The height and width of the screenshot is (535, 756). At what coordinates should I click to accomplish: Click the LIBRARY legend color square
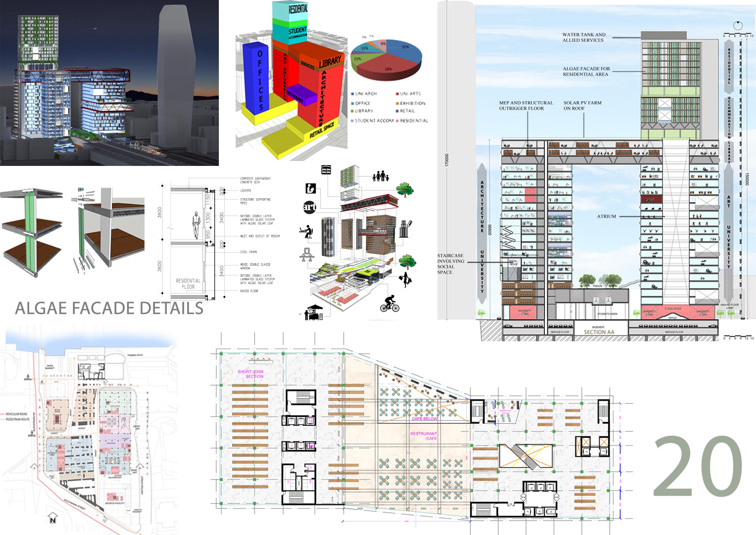click(353, 111)
